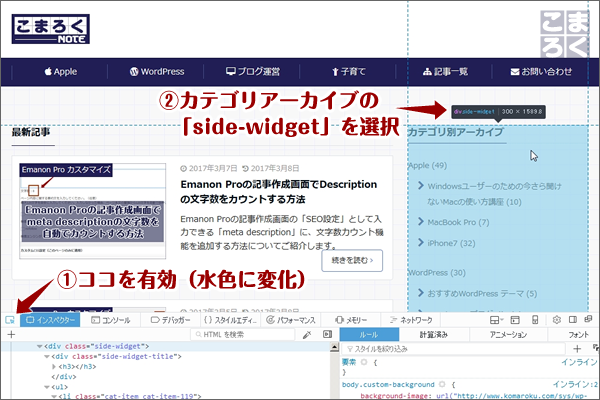Toggle the devtools sidebar pane icon

(328, 334)
